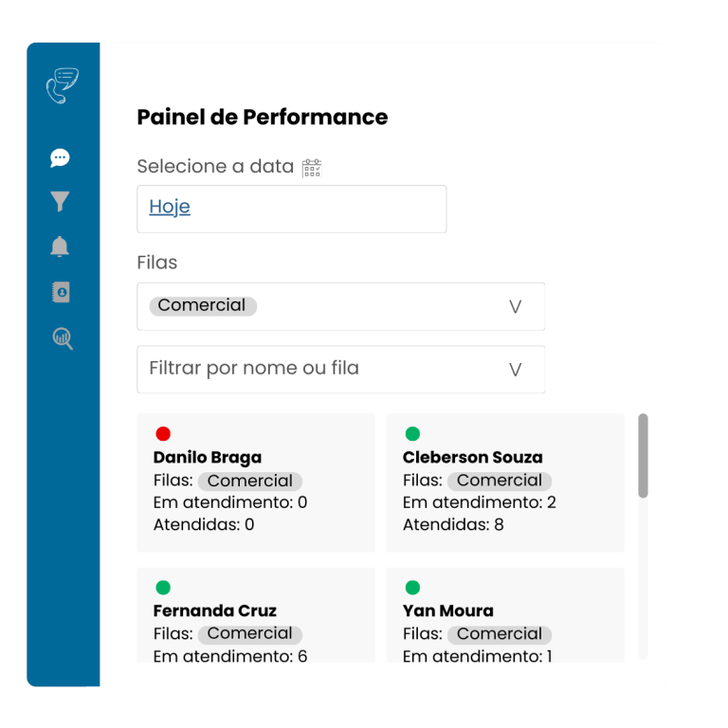Open the analytics magnifier chart icon
The image size is (728, 728).
click(62, 338)
